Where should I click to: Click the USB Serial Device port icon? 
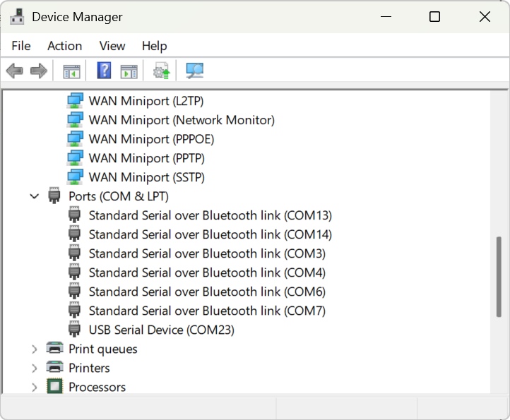click(74, 329)
